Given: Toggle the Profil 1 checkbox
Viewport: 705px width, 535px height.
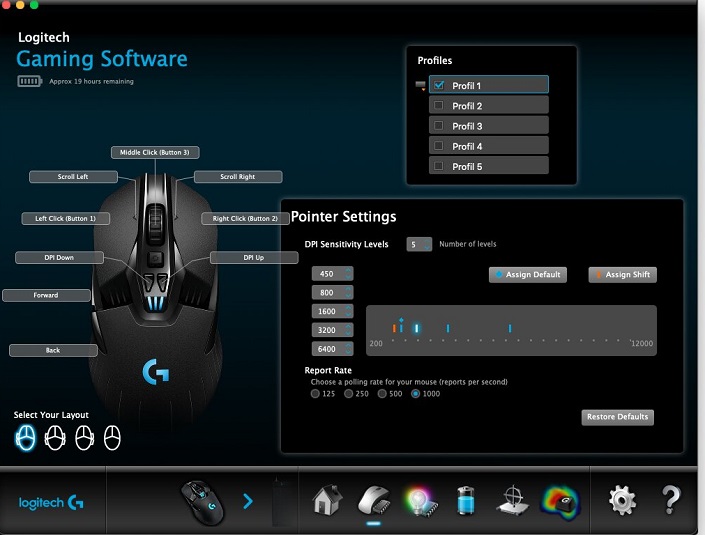Looking at the screenshot, I should coord(439,85).
